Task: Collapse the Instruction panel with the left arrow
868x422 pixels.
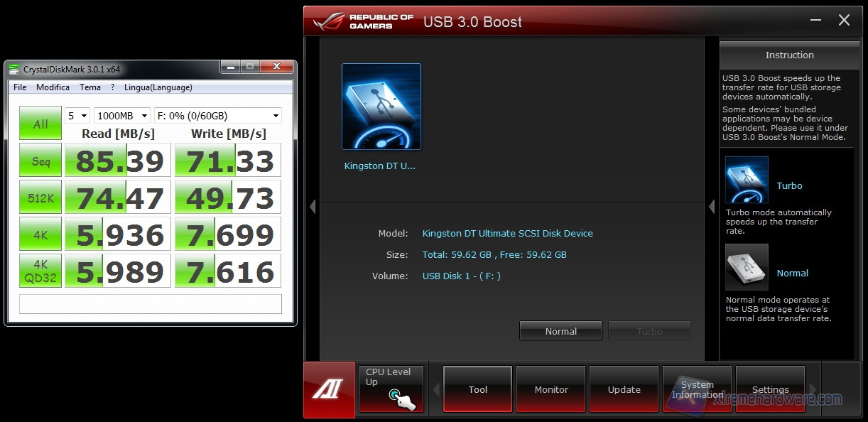Action: click(x=712, y=207)
